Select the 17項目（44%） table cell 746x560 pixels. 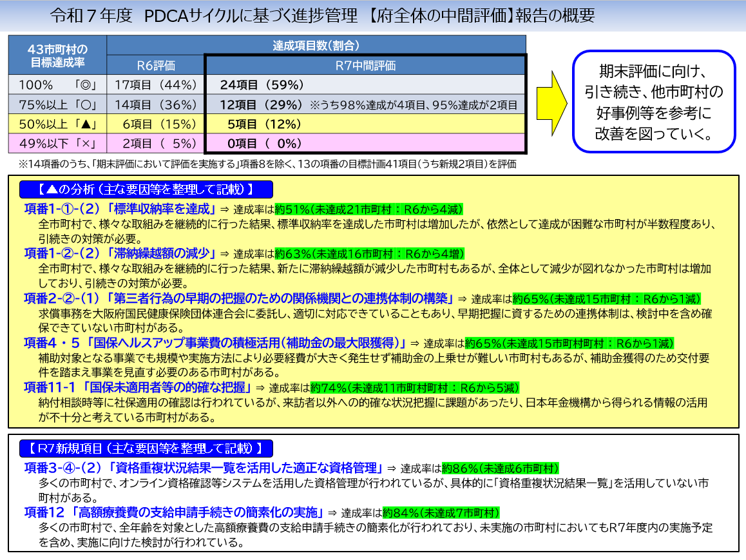pos(155,84)
